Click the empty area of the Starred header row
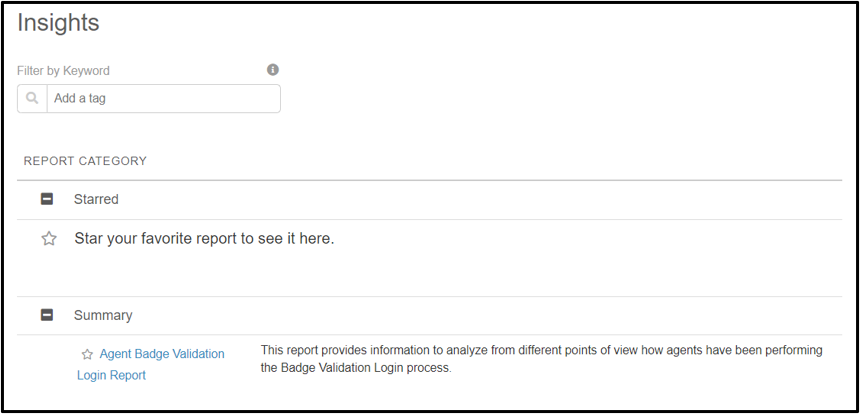 pyautogui.click(x=480, y=199)
